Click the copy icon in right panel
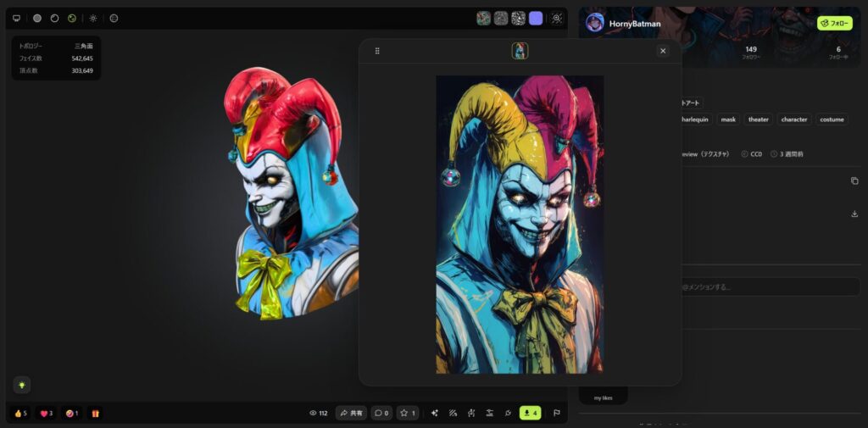Image resolution: width=868 pixels, height=428 pixels. tap(854, 181)
